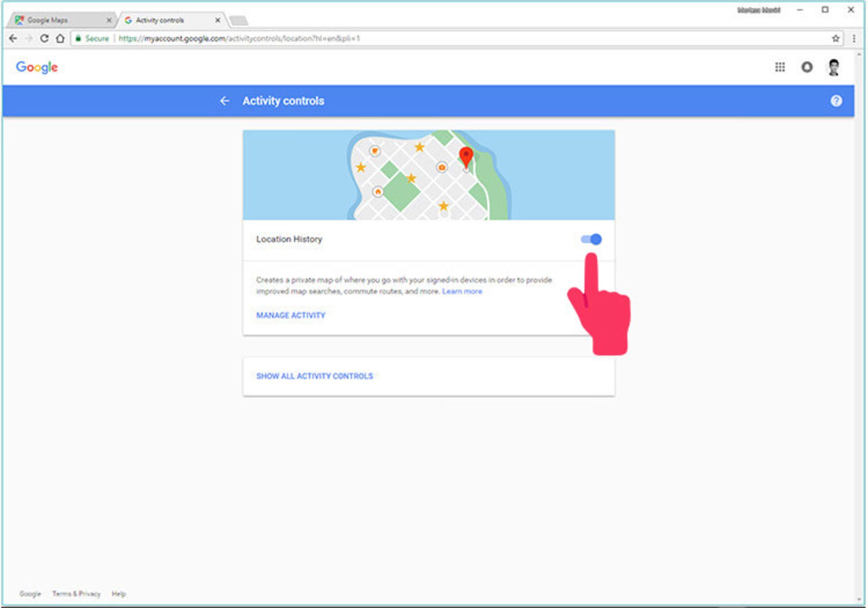Go to the browser home page
The image size is (868, 608).
[60, 38]
